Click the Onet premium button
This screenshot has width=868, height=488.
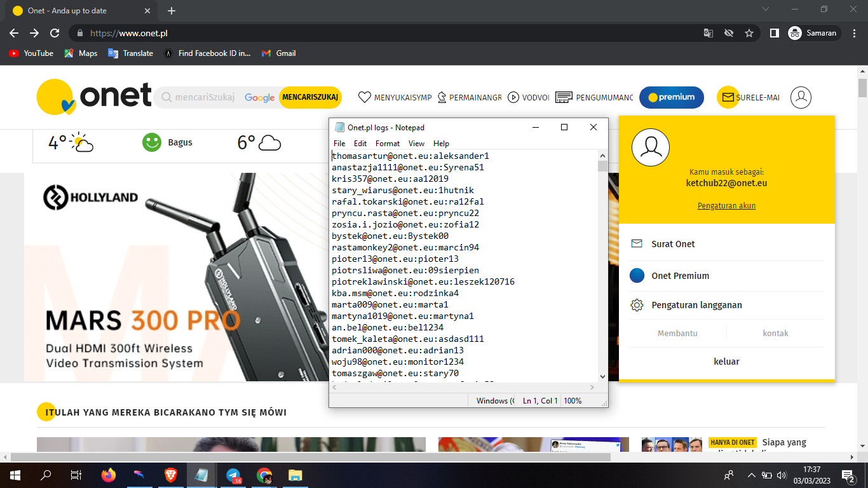pyautogui.click(x=672, y=97)
